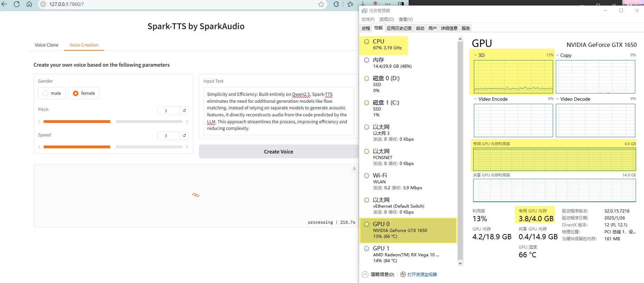Open the 文件(F) menu in Task Manager
This screenshot has width=644, height=283.
tap(368, 19)
